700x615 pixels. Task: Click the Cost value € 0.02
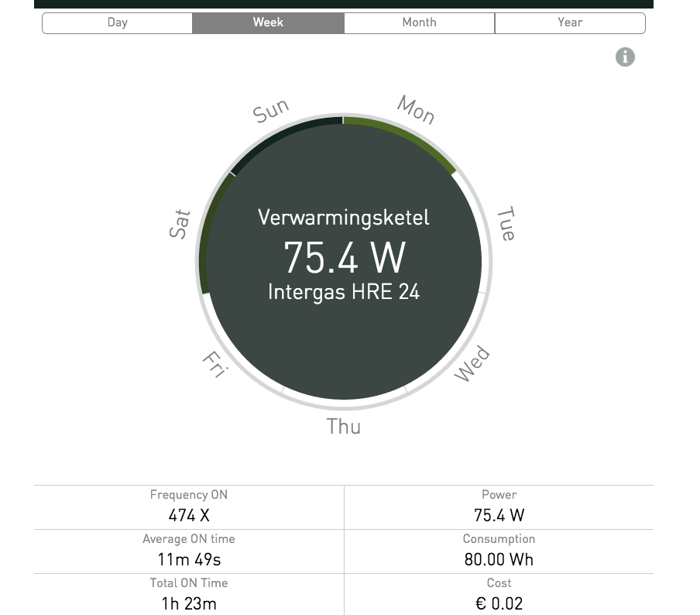point(499,604)
